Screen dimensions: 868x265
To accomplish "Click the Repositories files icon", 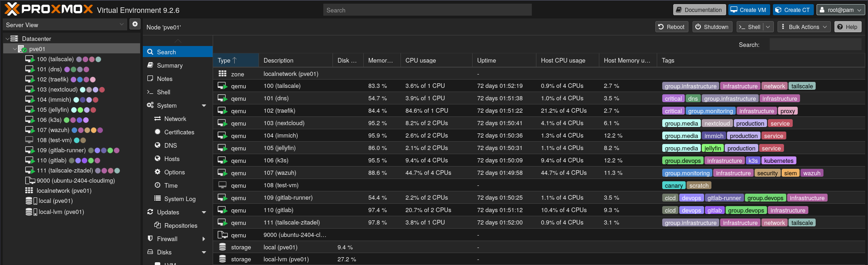I will pyautogui.click(x=158, y=225).
